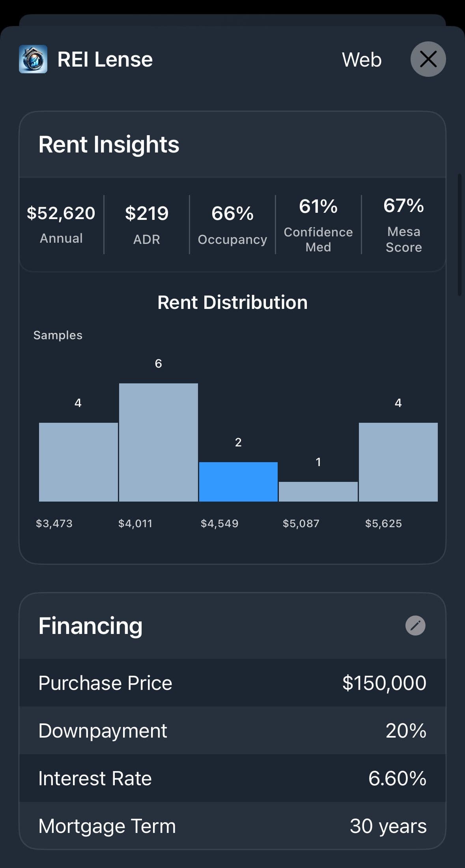Select the Interest Rate 6.60% row
Image resolution: width=465 pixels, height=868 pixels.
click(232, 778)
